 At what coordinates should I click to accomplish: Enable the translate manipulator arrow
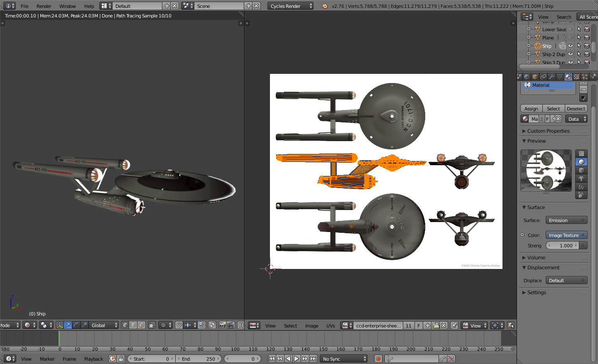pos(68,325)
